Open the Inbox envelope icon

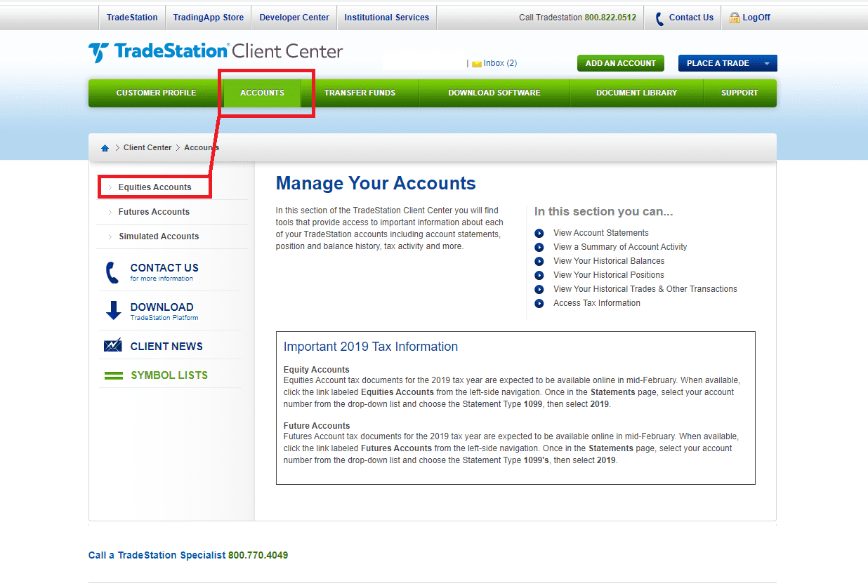[477, 64]
